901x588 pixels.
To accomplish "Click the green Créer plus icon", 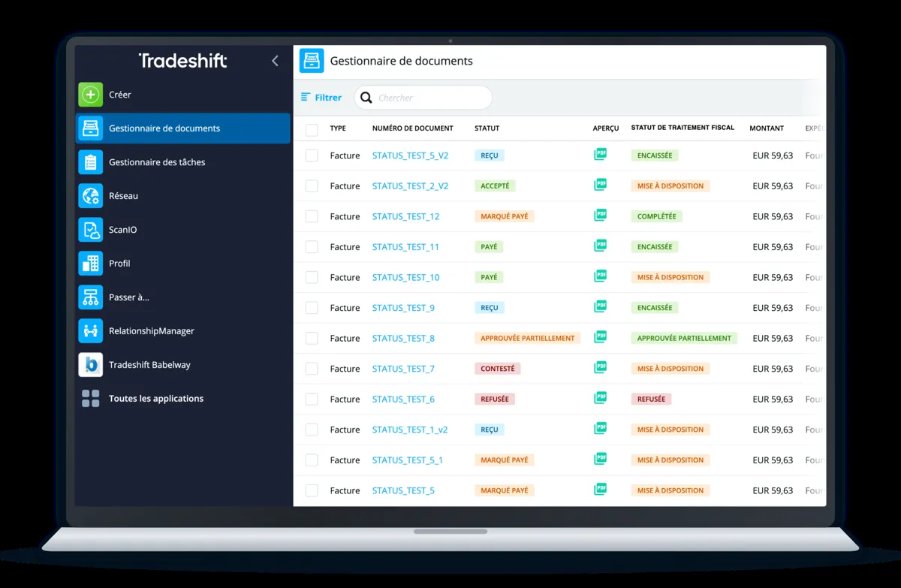I will point(91,95).
